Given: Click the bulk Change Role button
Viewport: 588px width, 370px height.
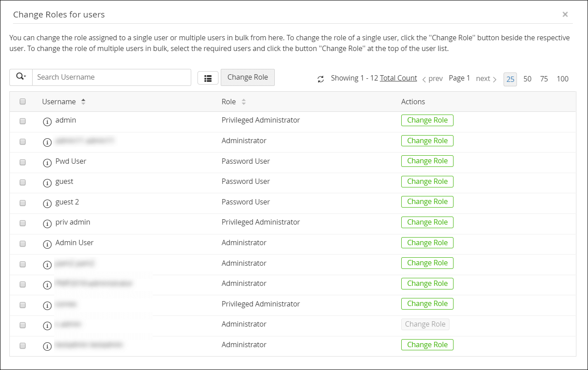Looking at the screenshot, I should (x=248, y=77).
